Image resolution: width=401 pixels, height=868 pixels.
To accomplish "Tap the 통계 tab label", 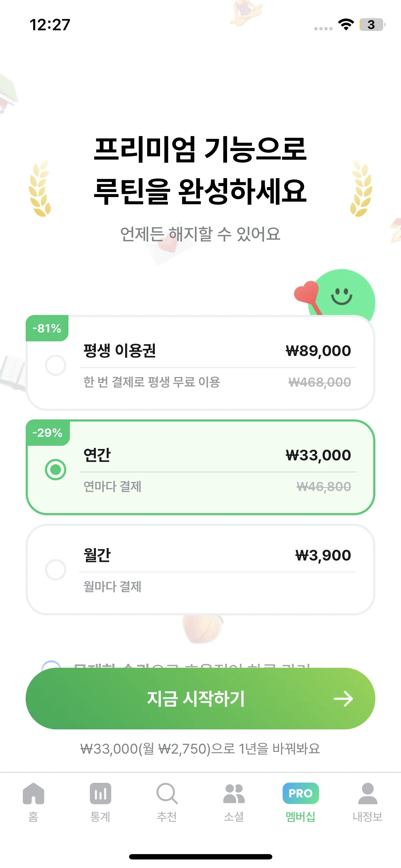I will (x=100, y=816).
